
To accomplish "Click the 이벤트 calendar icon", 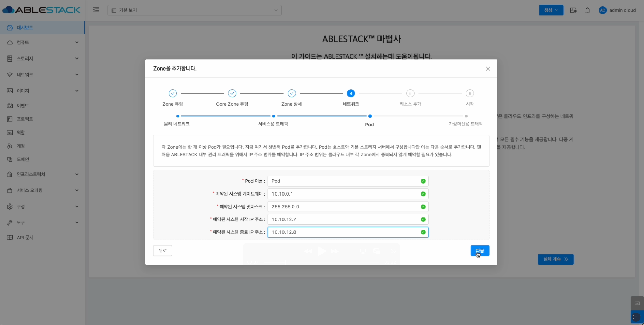I will [10, 106].
